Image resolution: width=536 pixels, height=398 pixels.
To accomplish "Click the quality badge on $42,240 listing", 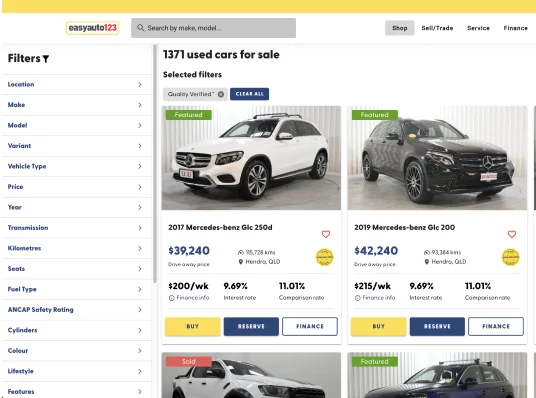I will [510, 257].
